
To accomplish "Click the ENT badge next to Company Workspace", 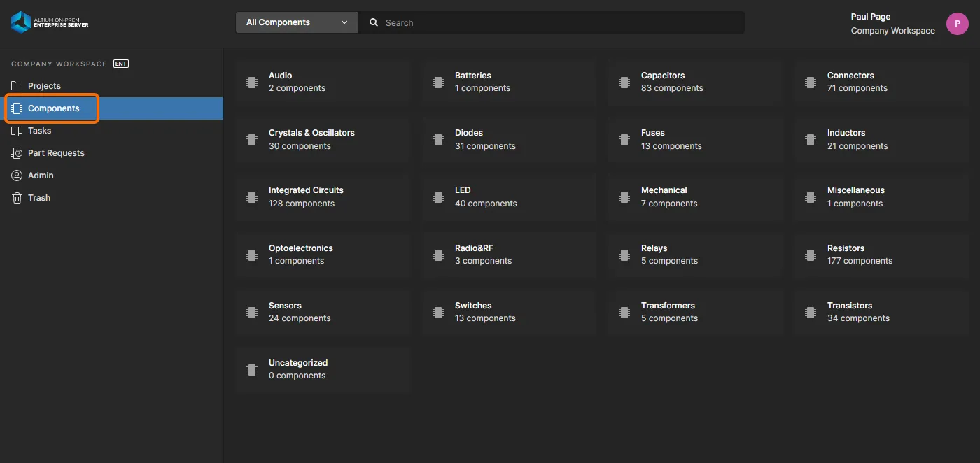I will 121,64.
